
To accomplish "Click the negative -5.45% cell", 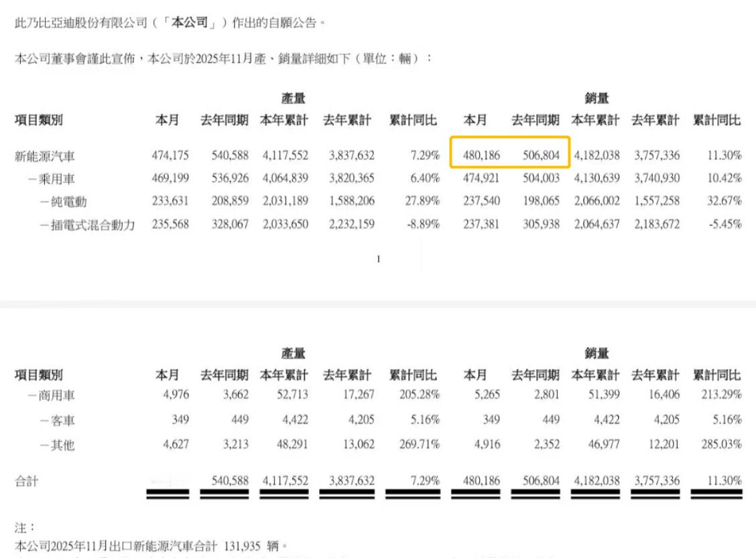I will point(725,224).
